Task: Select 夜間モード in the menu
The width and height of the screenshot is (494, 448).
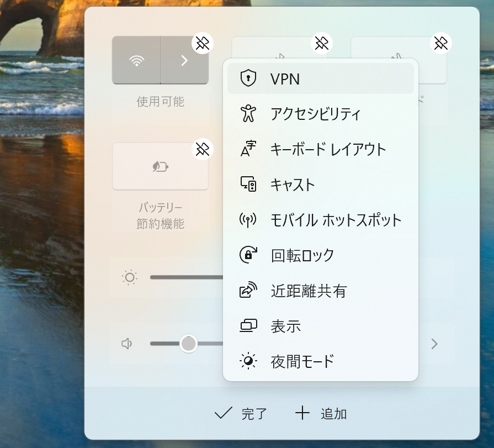Action: pyautogui.click(x=320, y=361)
